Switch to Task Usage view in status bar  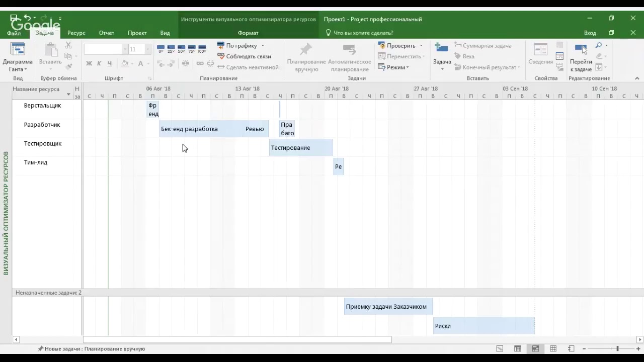[518, 348]
